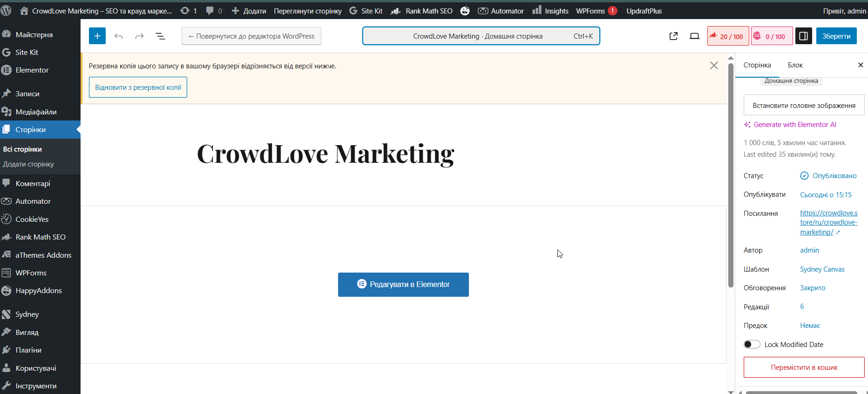
Task: Dismiss the backup copy notice
Action: pos(714,66)
